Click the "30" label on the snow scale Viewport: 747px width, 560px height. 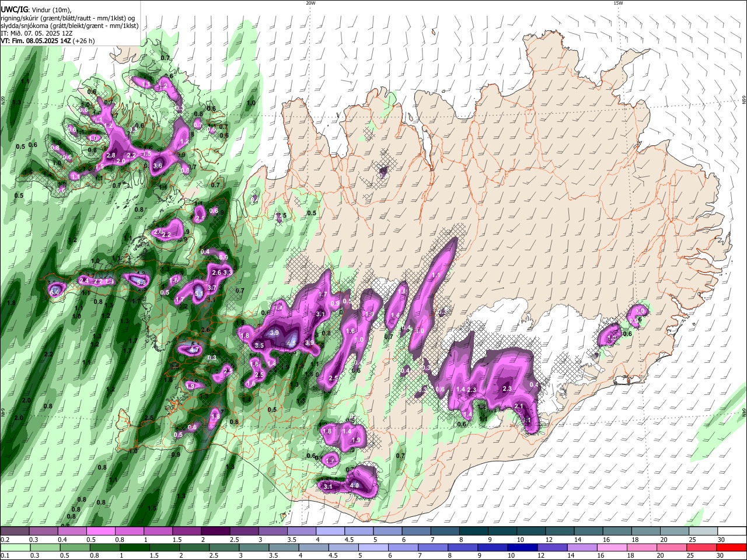[721, 540]
